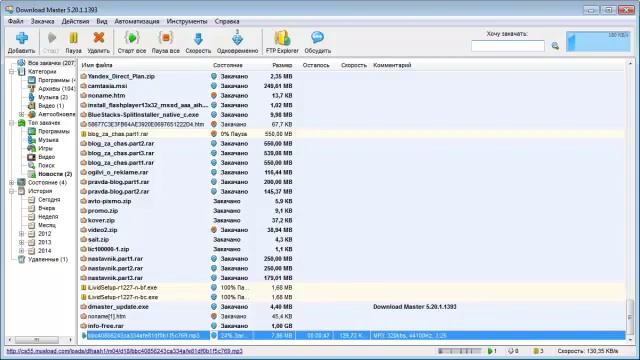This screenshot has width=640, height=360.
Task: Sort by the Скорость column header
Action: (353, 65)
